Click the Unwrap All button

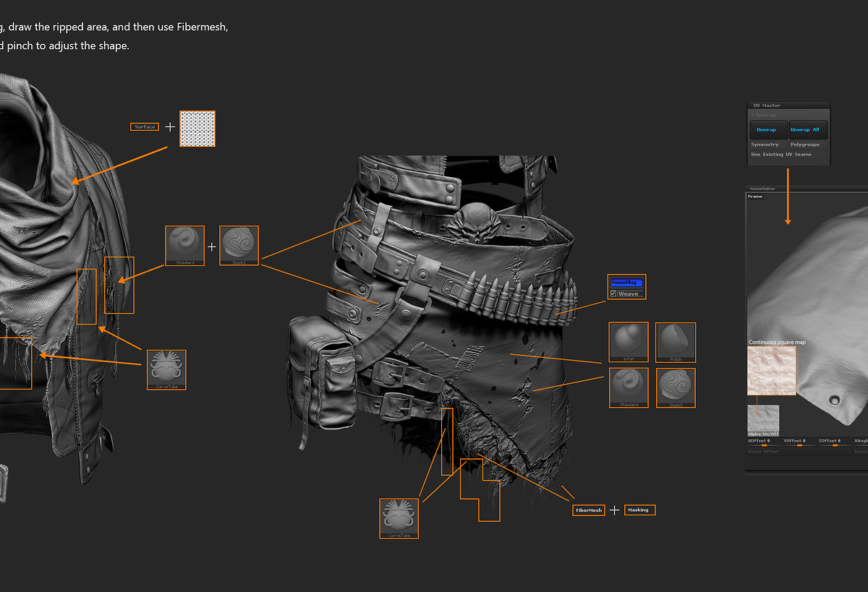pyautogui.click(x=808, y=130)
